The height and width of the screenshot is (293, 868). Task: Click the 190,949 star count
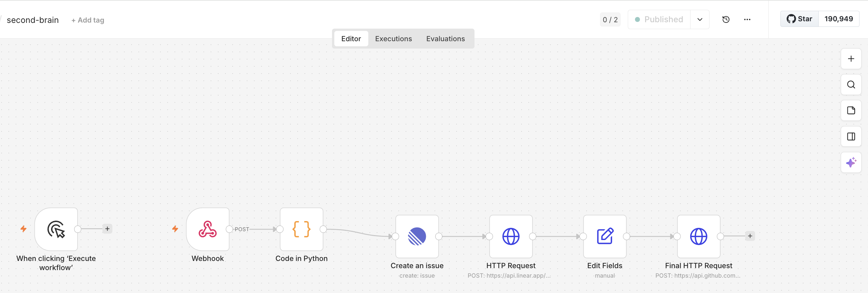tap(838, 19)
